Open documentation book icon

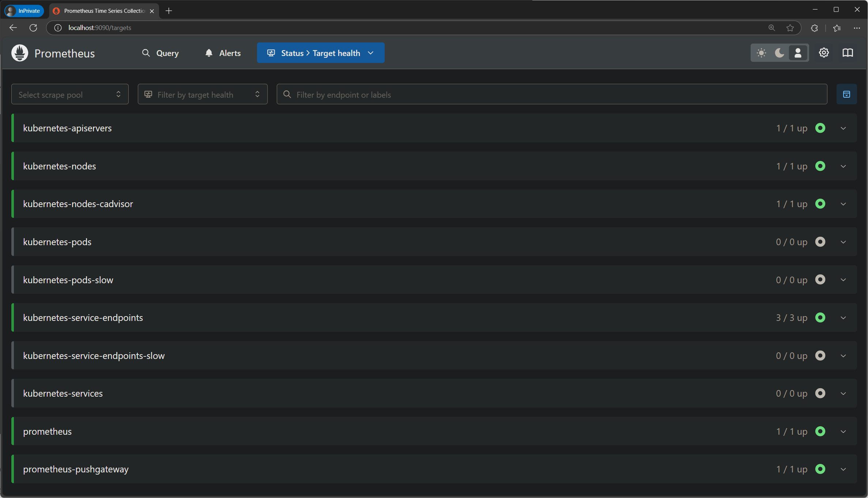[848, 53]
